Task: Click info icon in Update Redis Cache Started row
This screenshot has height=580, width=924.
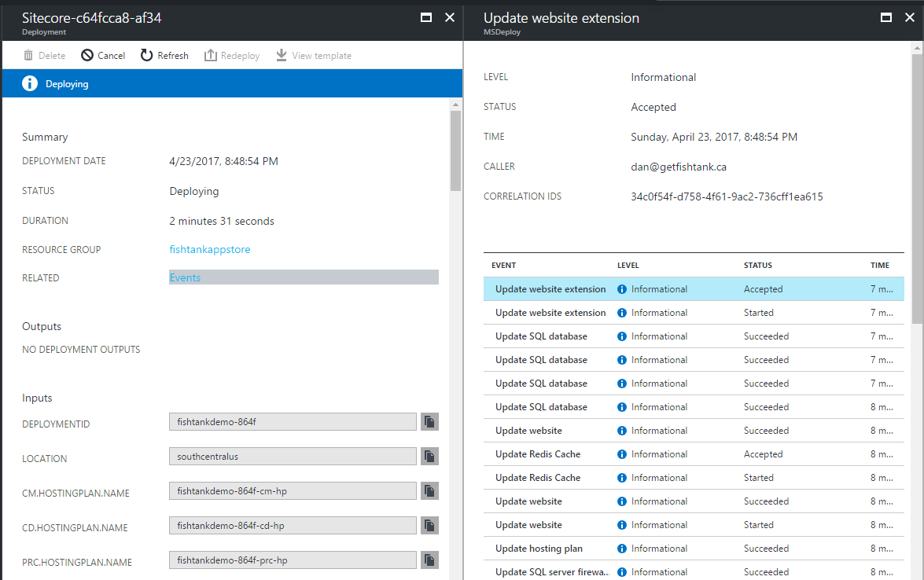Action: pyautogui.click(x=622, y=478)
